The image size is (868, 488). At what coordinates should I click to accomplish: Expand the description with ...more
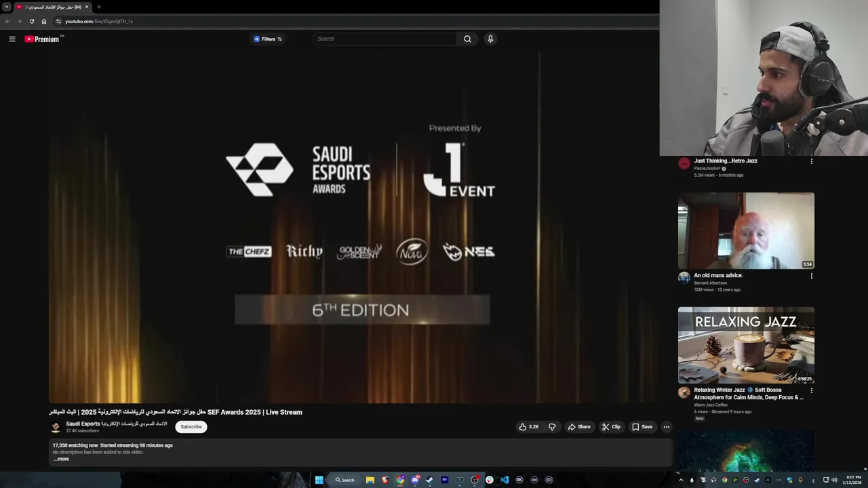61,459
